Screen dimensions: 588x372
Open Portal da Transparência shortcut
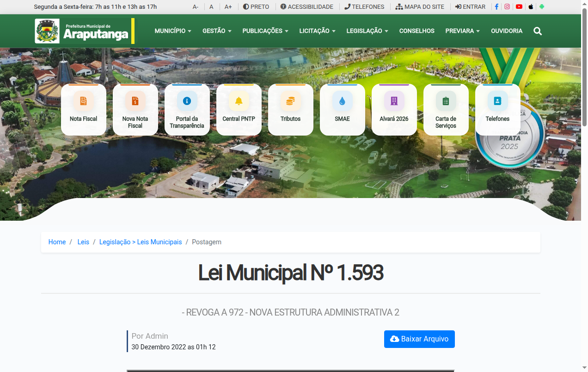tap(187, 110)
